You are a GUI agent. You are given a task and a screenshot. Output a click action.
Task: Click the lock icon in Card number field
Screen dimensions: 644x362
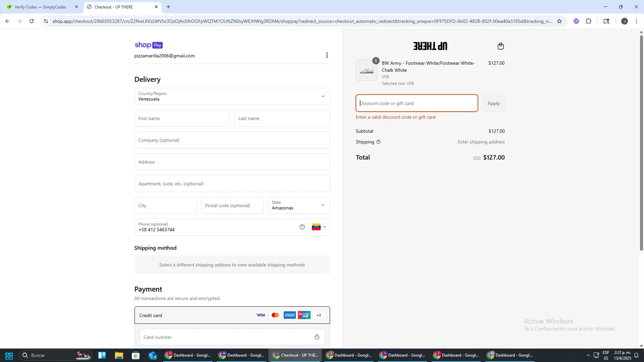(x=317, y=337)
